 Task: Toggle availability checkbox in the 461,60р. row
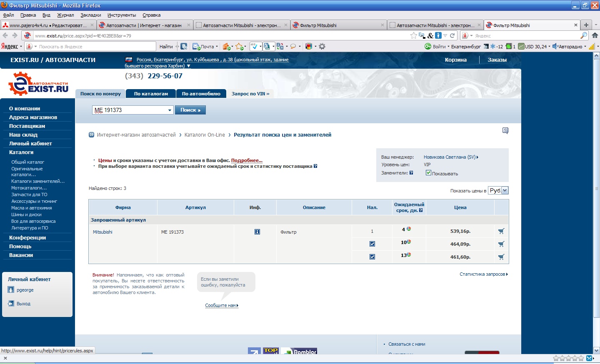(x=372, y=257)
